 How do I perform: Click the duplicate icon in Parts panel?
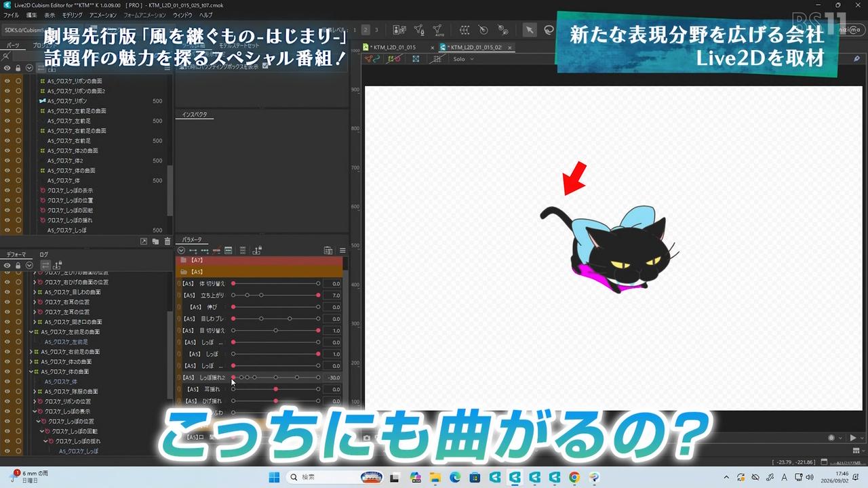(x=155, y=241)
